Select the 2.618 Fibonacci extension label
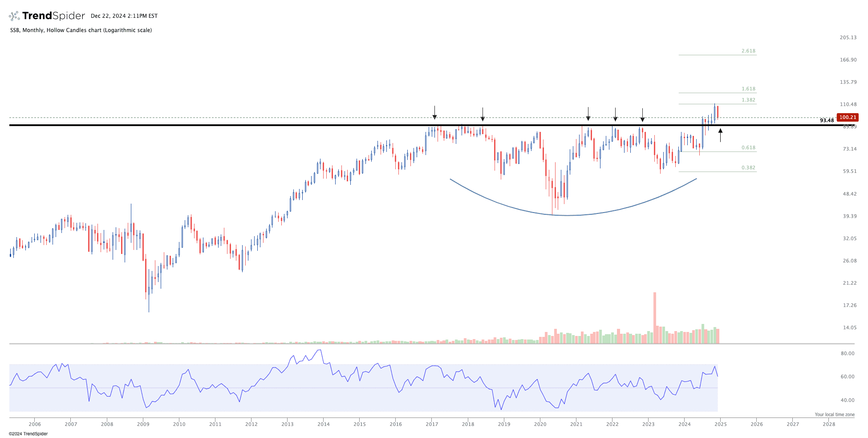The height and width of the screenshot is (438, 868). [x=748, y=51]
